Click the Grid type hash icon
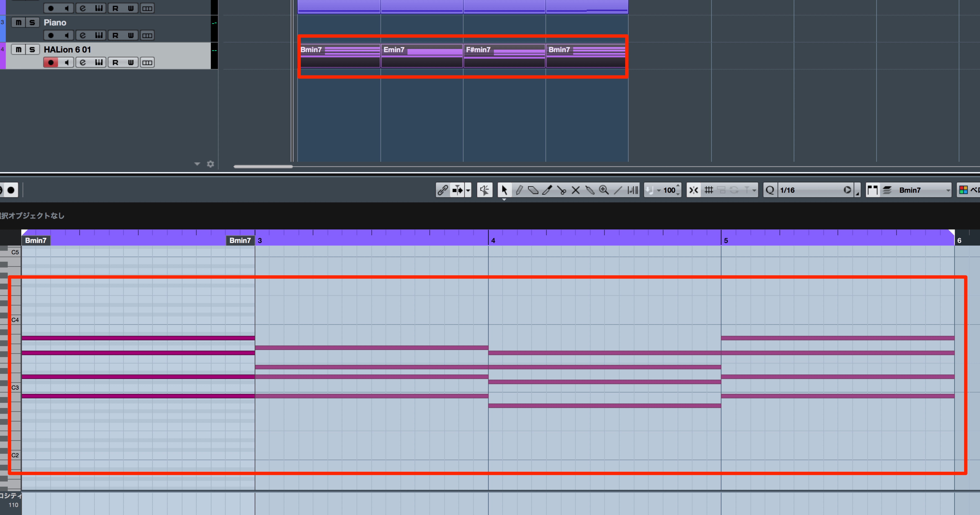Viewport: 980px width, 515px height. (708, 190)
